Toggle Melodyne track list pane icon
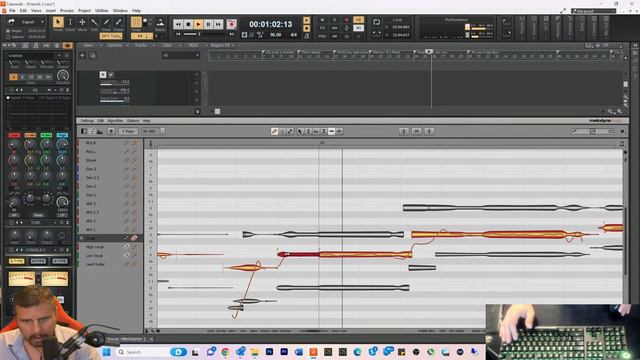The image size is (640, 360). pyautogui.click(x=84, y=131)
